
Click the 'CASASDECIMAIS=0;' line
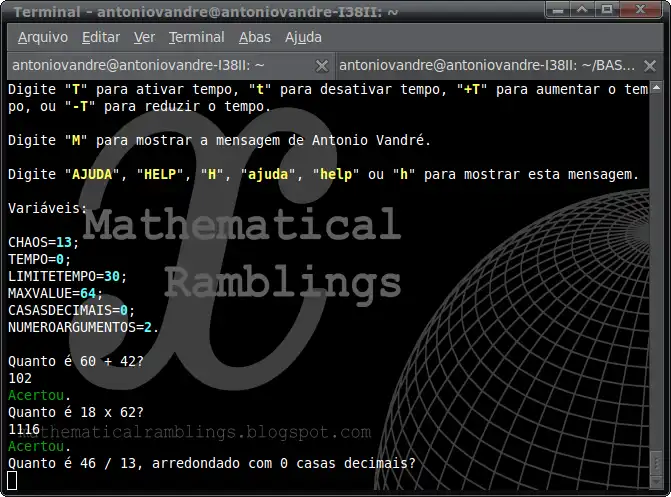click(71, 310)
